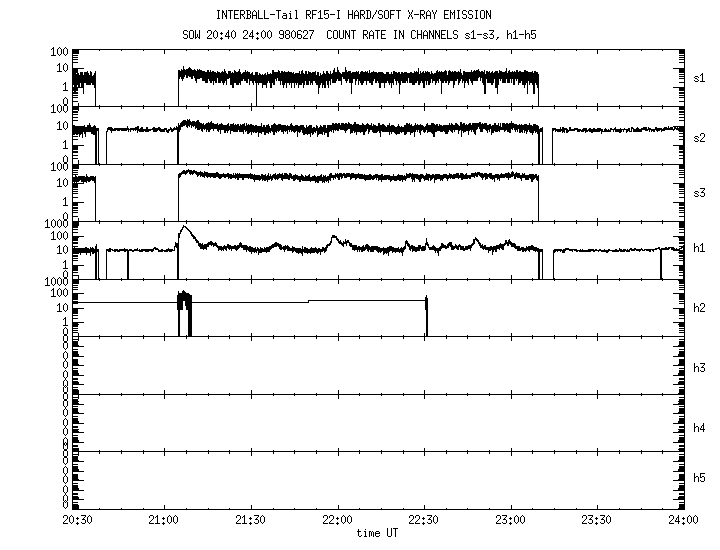The image size is (720, 550).
Task: Click the h4 channel label
Action: pos(700,427)
